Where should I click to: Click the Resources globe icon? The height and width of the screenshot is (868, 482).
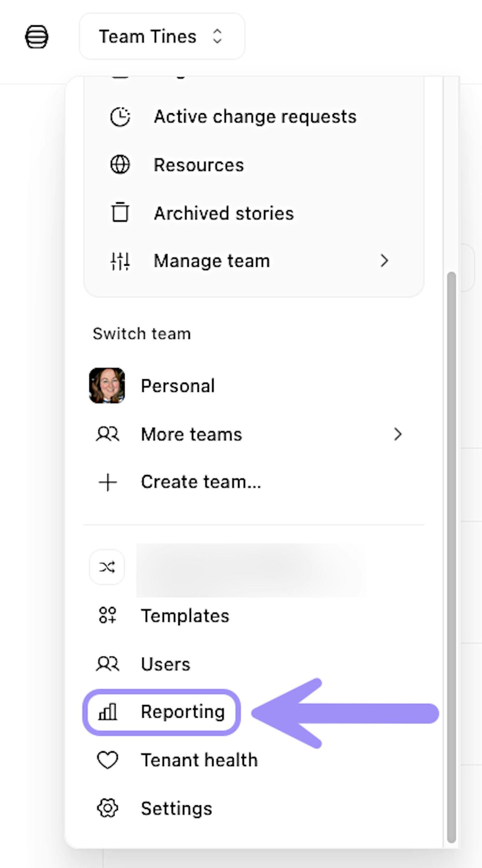coord(120,165)
